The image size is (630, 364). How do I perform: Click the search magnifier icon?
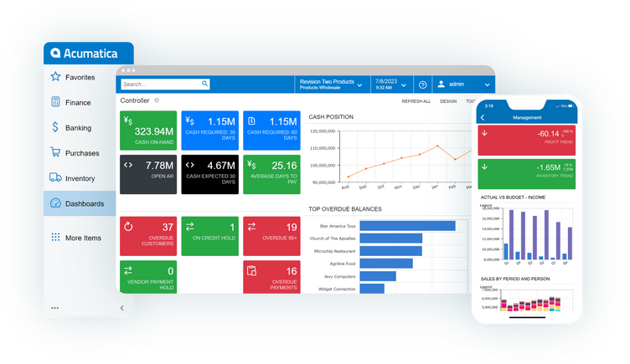coord(204,84)
